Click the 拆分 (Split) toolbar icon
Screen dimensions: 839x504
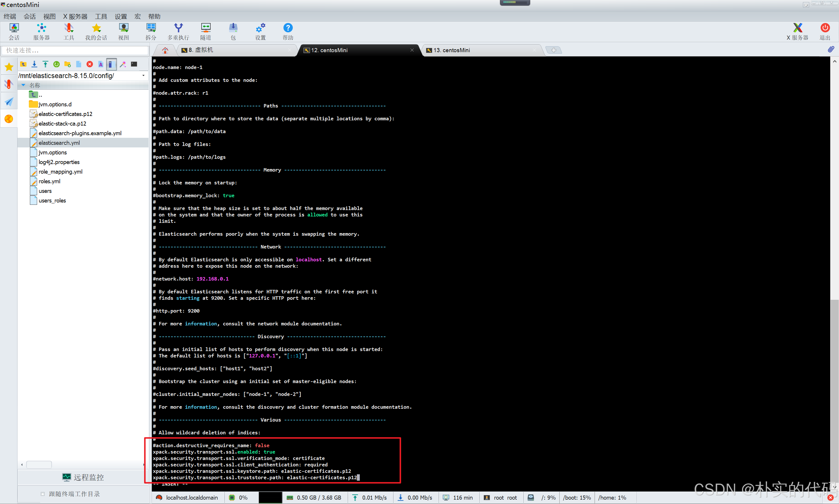pyautogui.click(x=151, y=31)
